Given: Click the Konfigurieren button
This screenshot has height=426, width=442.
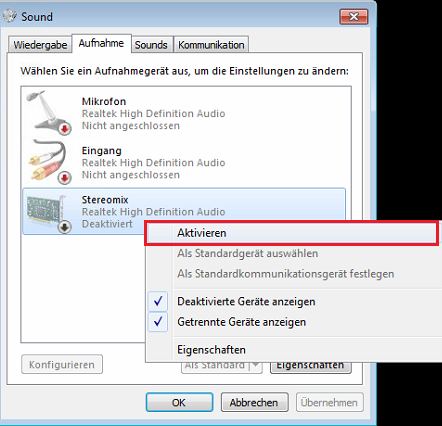Looking at the screenshot, I should 62,364.
